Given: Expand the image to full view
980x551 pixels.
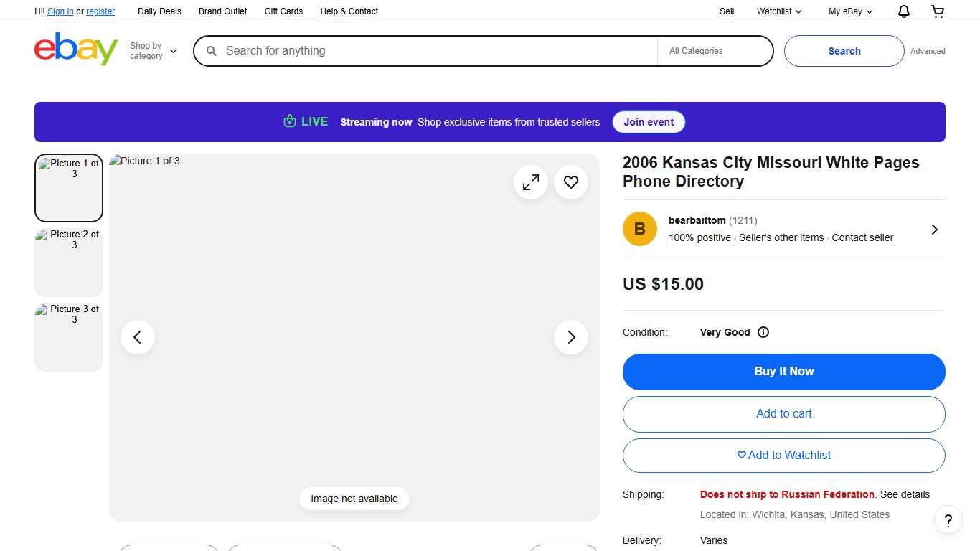Looking at the screenshot, I should click(x=531, y=183).
